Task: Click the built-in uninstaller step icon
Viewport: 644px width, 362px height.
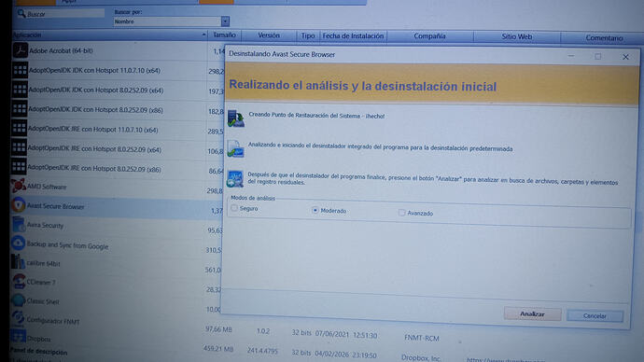Action: coord(236,148)
